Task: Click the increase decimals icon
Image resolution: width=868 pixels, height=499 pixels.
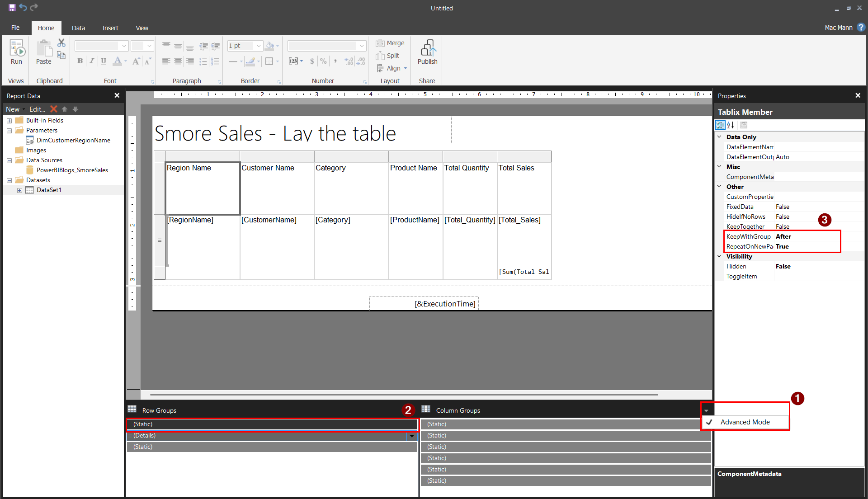Action: [349, 61]
